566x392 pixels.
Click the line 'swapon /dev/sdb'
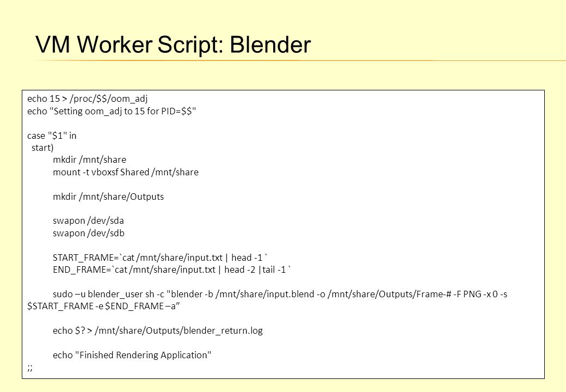pyautogui.click(x=88, y=233)
